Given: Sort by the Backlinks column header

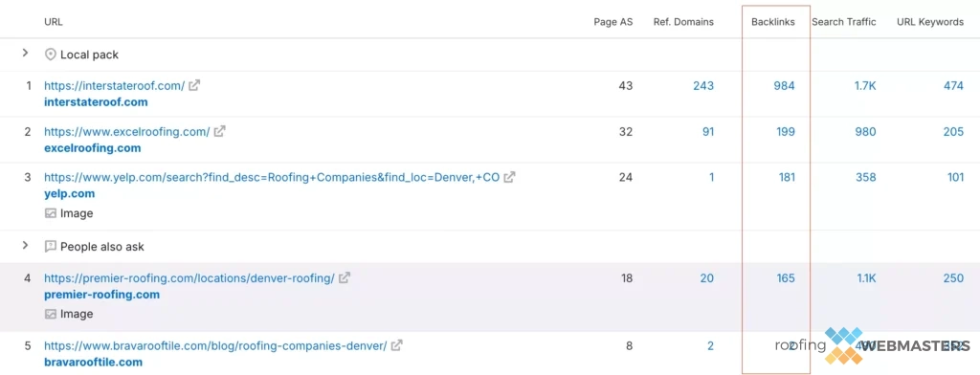Looking at the screenshot, I should 773,22.
